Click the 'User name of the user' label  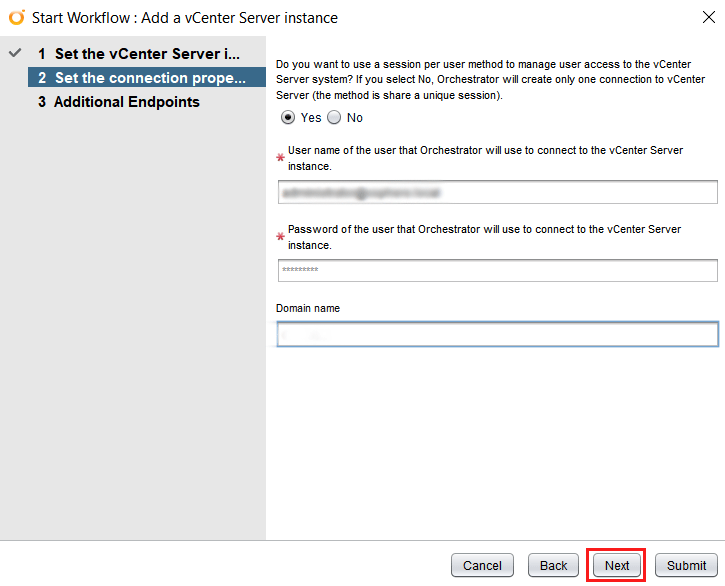coord(485,158)
